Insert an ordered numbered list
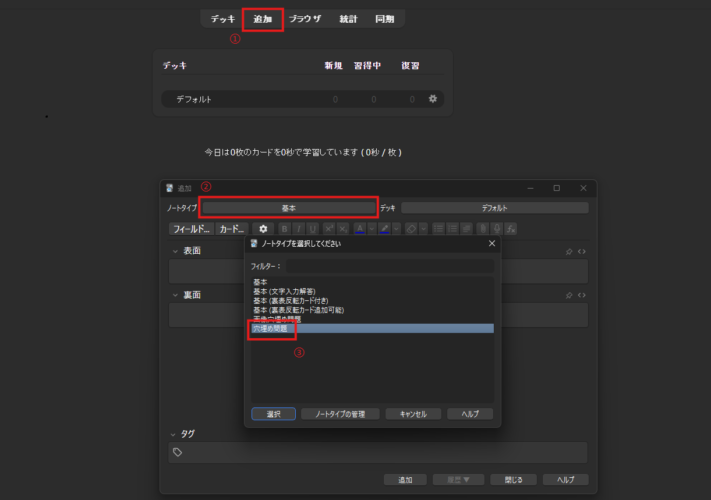 click(452, 229)
